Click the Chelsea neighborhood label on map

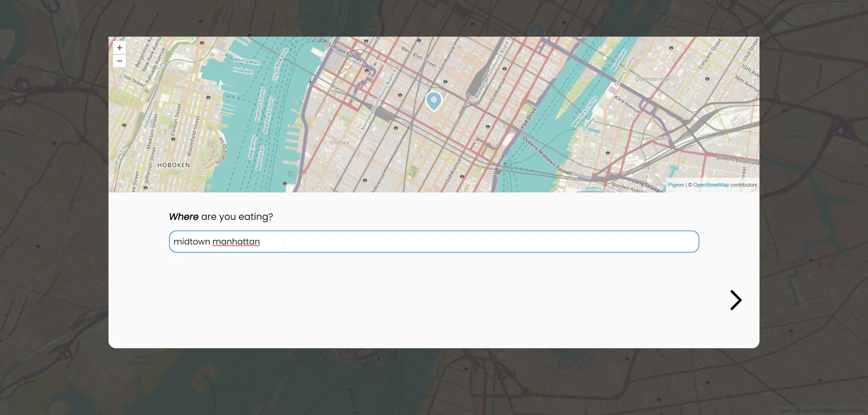pos(339,142)
